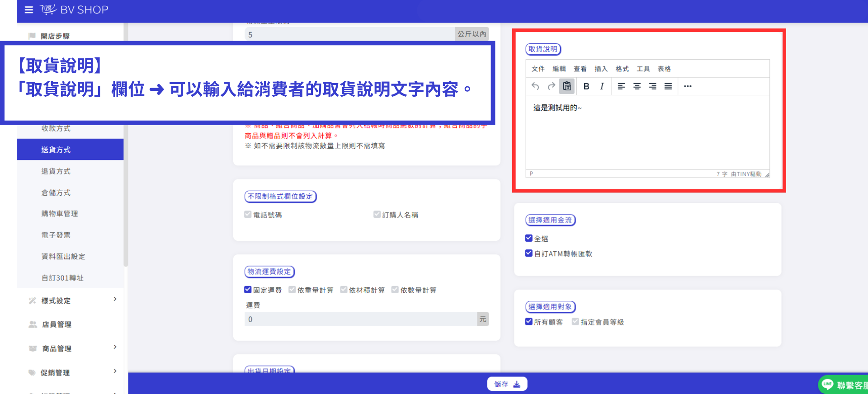868x394 pixels.
Task: Justify the editor text
Action: pyautogui.click(x=668, y=86)
